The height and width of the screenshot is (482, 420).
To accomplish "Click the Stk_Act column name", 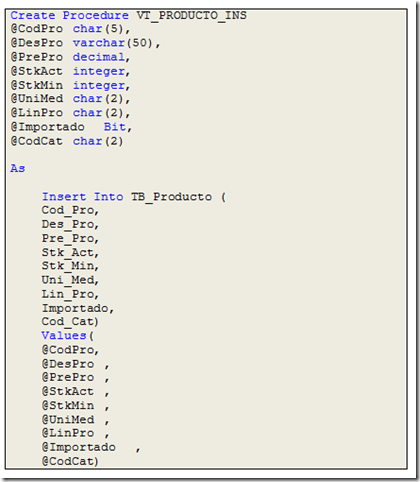I will pyautogui.click(x=68, y=253).
